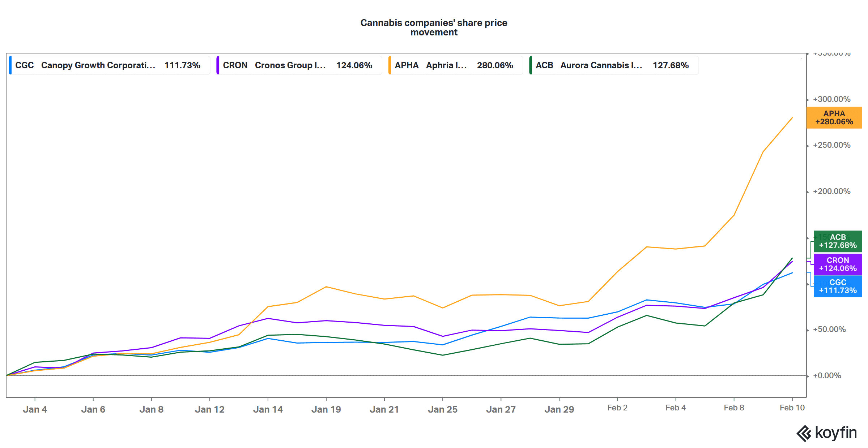868x448 pixels.
Task: Click the +250.00% axis label
Action: [x=831, y=145]
